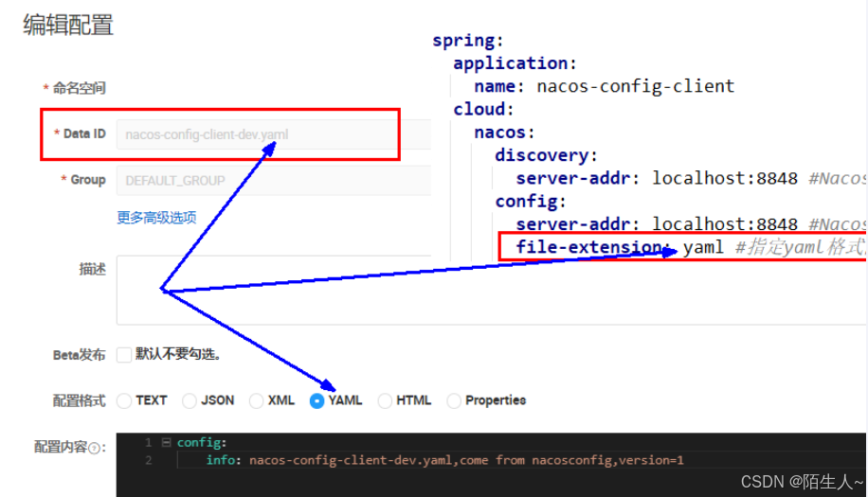Click the 编辑配置 page heading
Image resolution: width=868 pixels, height=497 pixels.
pos(68,25)
